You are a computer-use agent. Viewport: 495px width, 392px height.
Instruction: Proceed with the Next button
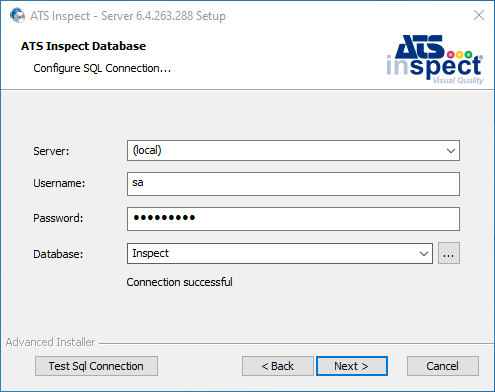tap(352, 366)
